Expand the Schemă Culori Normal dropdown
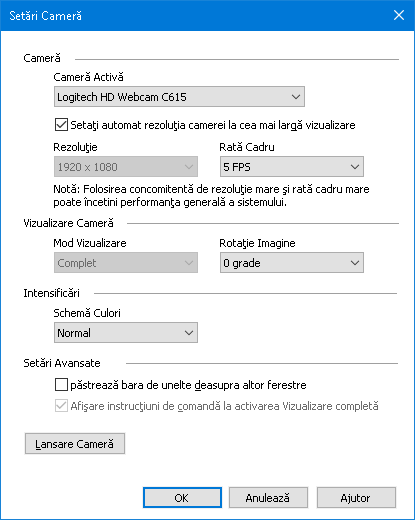The image size is (415, 520). [x=126, y=333]
